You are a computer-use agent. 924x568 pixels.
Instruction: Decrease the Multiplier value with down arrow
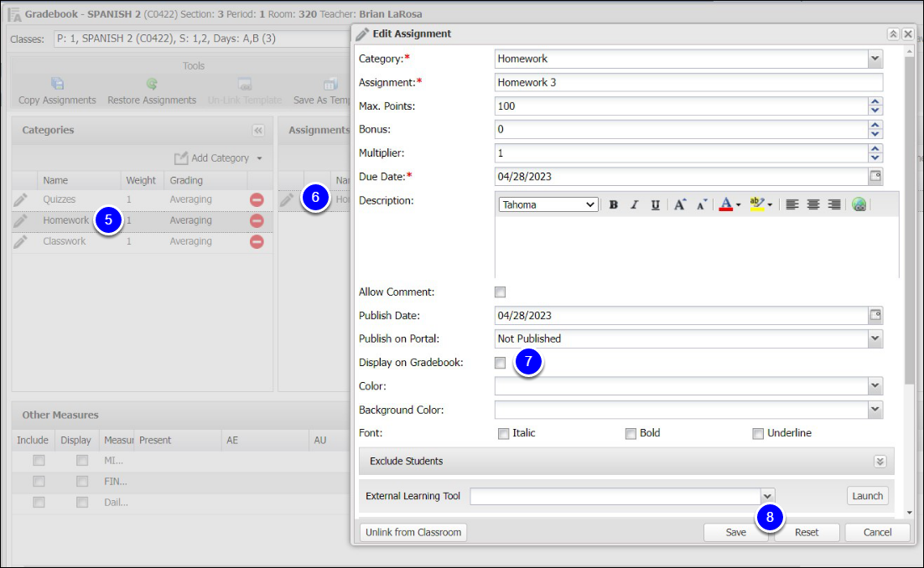pyautogui.click(x=875, y=157)
